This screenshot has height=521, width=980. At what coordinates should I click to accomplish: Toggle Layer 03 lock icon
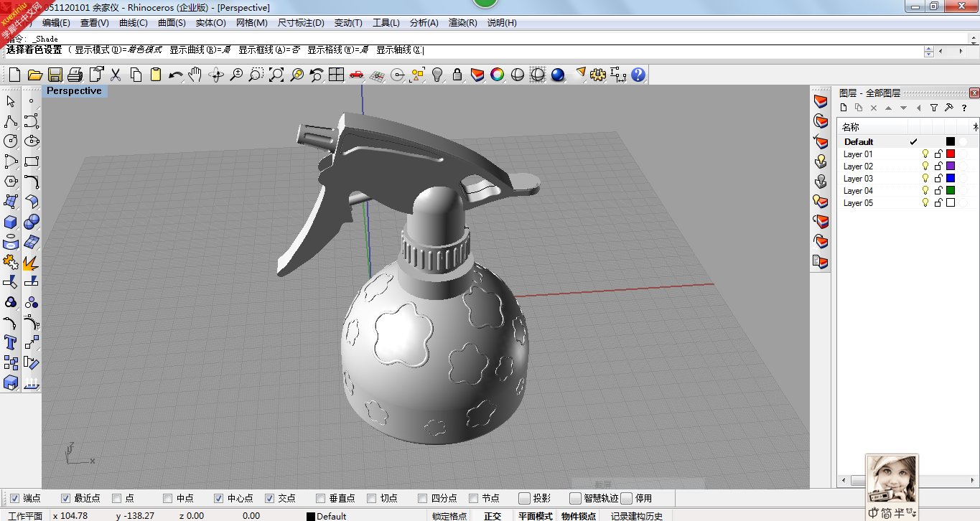[938, 178]
